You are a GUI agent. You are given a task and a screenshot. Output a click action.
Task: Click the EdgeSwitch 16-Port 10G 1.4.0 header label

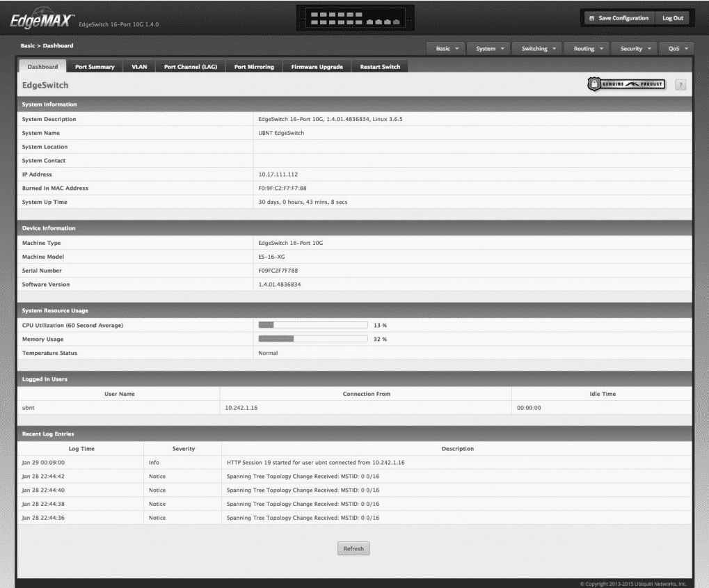pyautogui.click(x=119, y=24)
